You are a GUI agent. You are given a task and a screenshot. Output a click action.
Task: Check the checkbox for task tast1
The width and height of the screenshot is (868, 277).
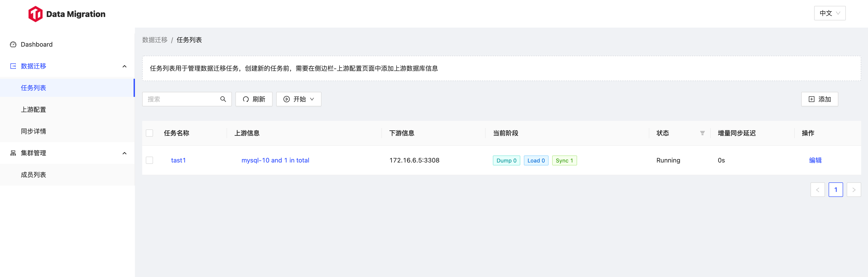click(149, 160)
